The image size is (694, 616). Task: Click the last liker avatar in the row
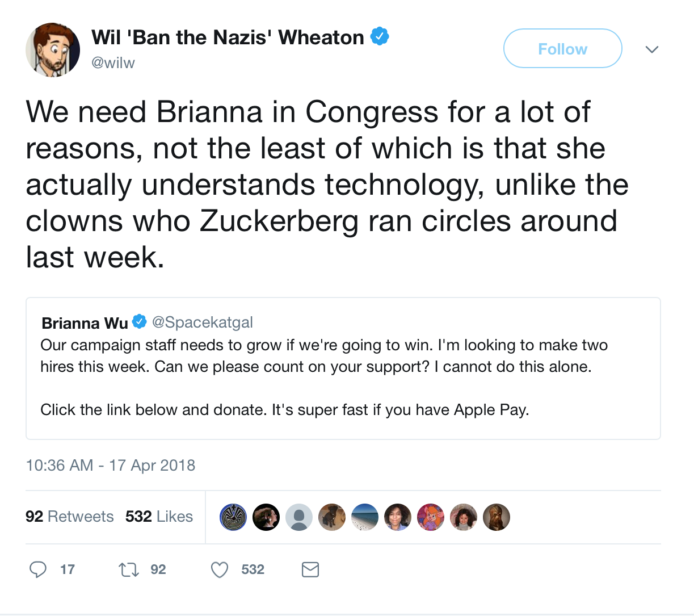pos(497,517)
